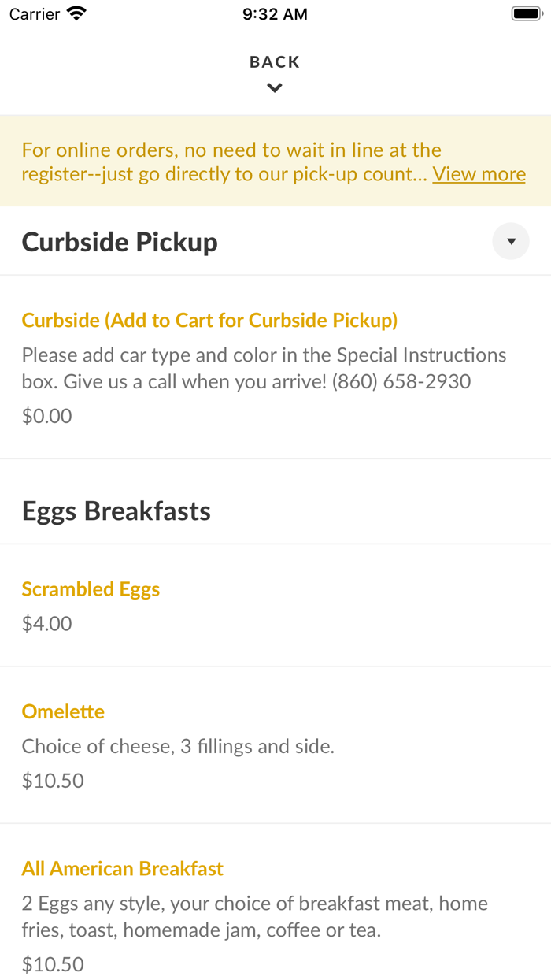Click the Wi-Fi icon in status bar
The width and height of the screenshot is (551, 980).
coord(77,13)
